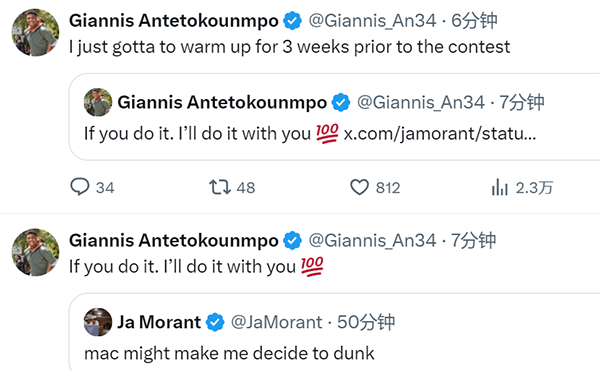
Task: Click verified badge beside Ja Morant
Action: click(x=215, y=322)
